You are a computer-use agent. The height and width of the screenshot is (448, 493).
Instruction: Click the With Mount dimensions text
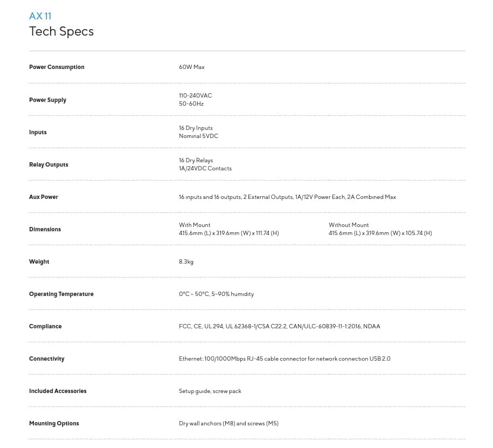[228, 229]
